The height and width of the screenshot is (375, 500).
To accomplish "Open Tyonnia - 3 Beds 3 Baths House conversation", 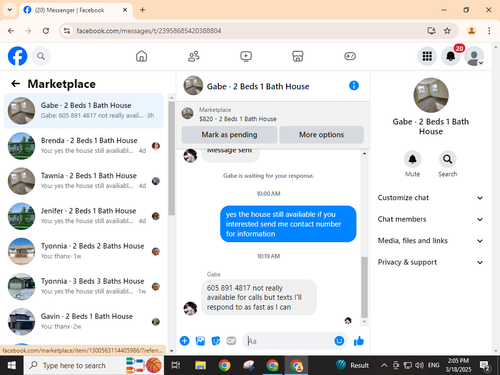I will pos(84,286).
